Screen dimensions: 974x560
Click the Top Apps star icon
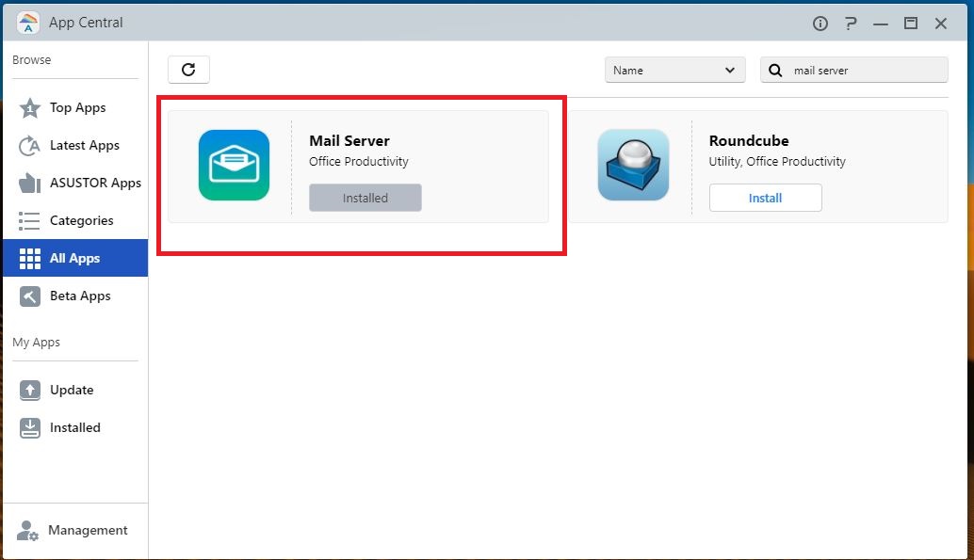[30, 108]
